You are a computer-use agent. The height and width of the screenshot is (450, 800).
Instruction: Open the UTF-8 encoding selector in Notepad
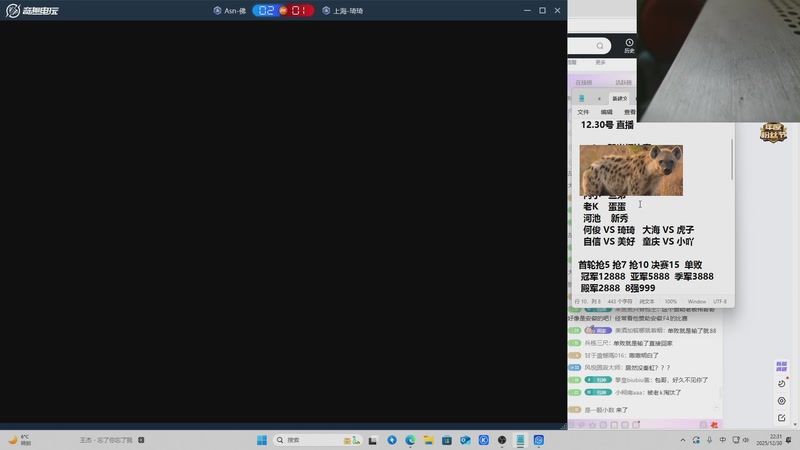click(x=720, y=301)
